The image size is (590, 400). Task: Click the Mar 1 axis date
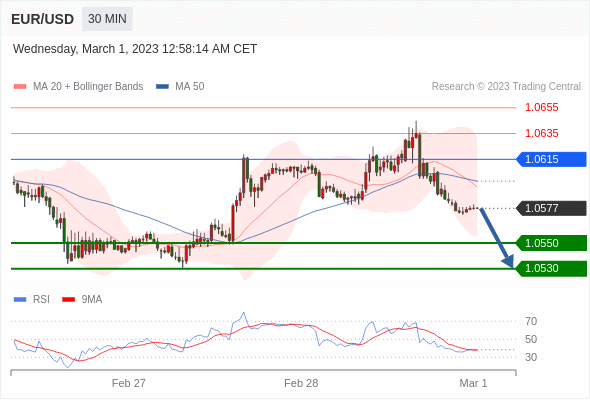coord(473,383)
